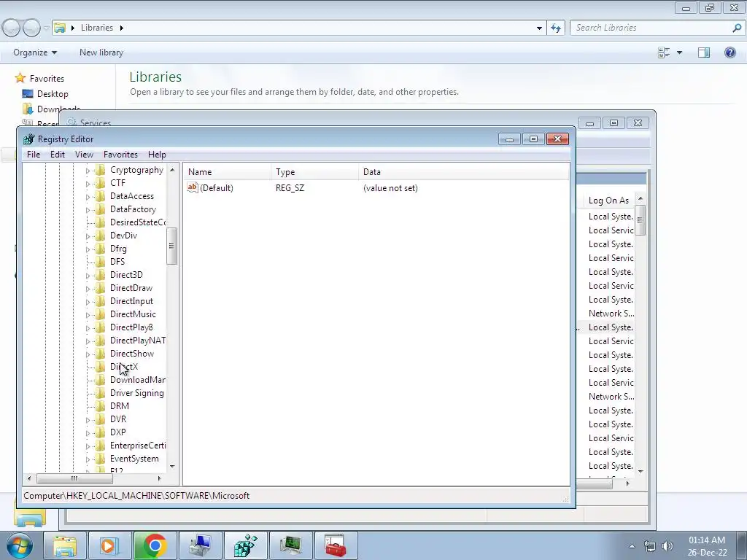Expand the DataAccess registry key
Image resolution: width=747 pixels, height=560 pixels.
pyautogui.click(x=88, y=197)
